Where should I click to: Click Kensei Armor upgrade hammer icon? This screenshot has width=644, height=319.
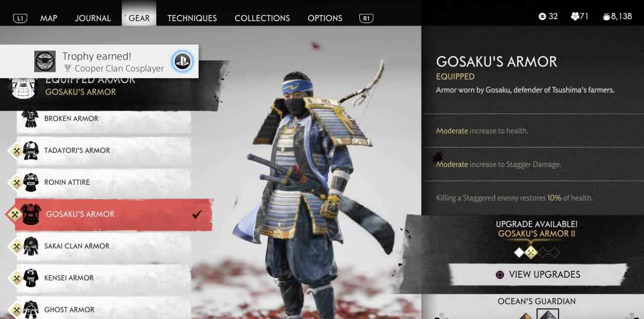coord(17,278)
